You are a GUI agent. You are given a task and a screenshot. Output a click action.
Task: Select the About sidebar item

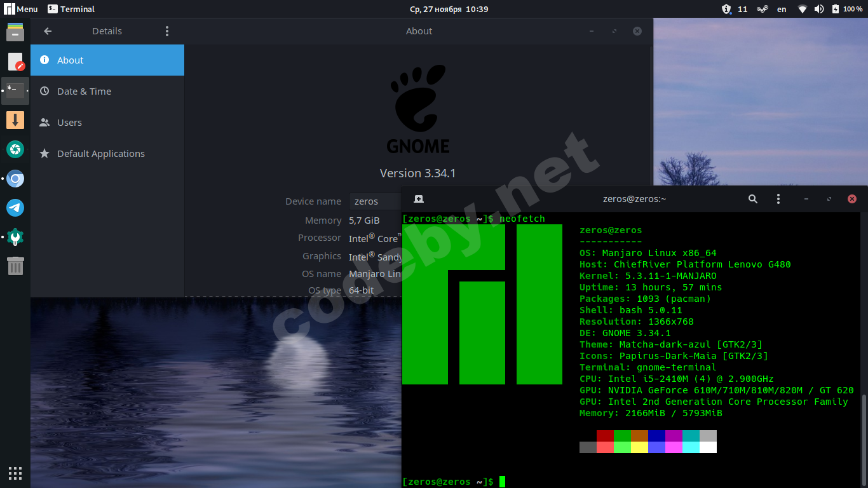pyautogui.click(x=107, y=60)
